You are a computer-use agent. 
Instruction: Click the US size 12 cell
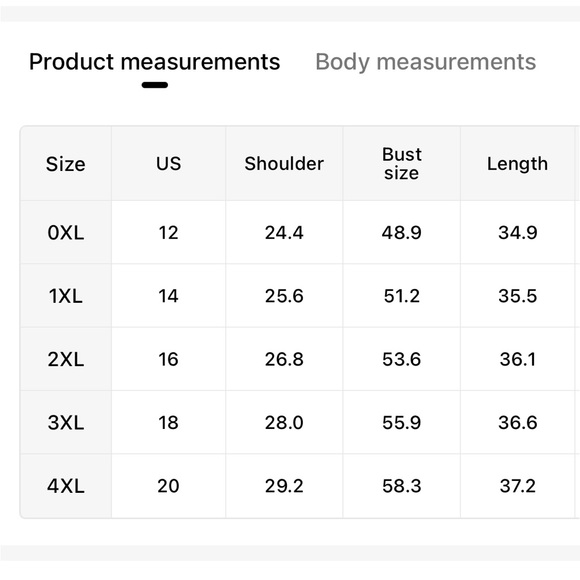(x=169, y=233)
